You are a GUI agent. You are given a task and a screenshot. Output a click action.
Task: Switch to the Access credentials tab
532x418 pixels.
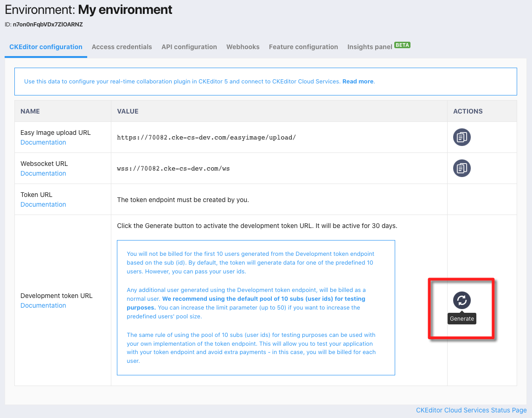[122, 47]
